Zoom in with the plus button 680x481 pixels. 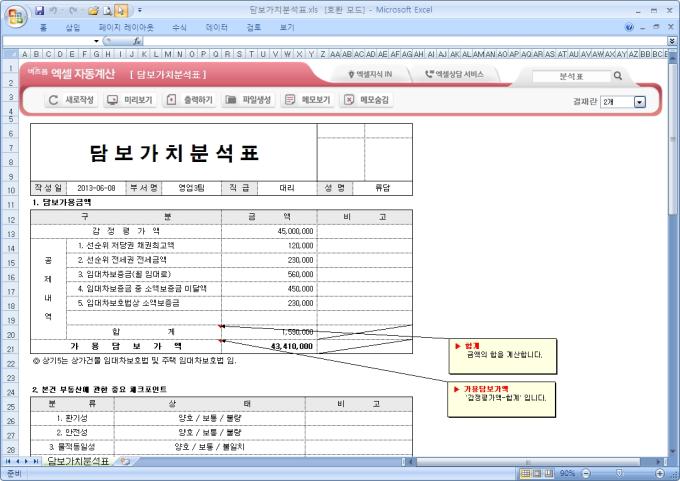coord(660,473)
